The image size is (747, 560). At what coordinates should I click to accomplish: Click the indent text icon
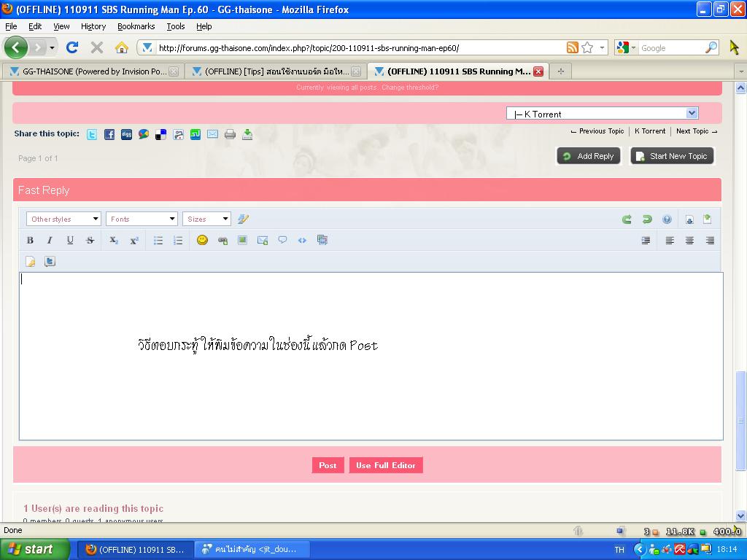click(x=646, y=241)
